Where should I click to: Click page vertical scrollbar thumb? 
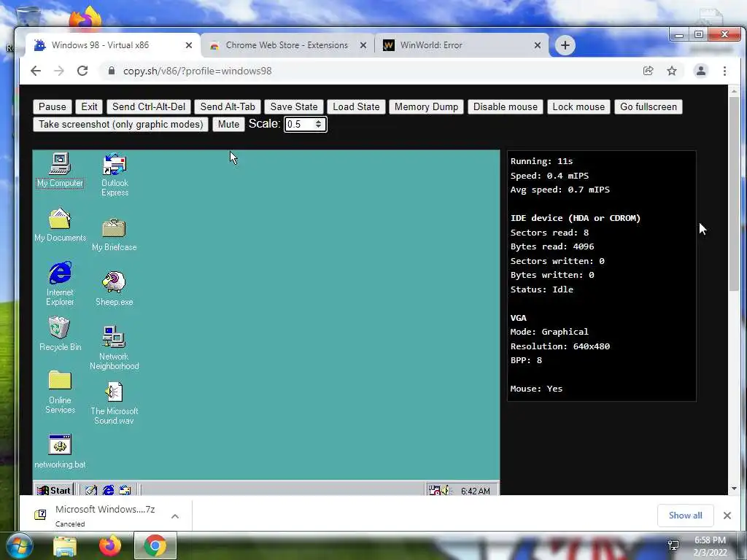click(734, 194)
